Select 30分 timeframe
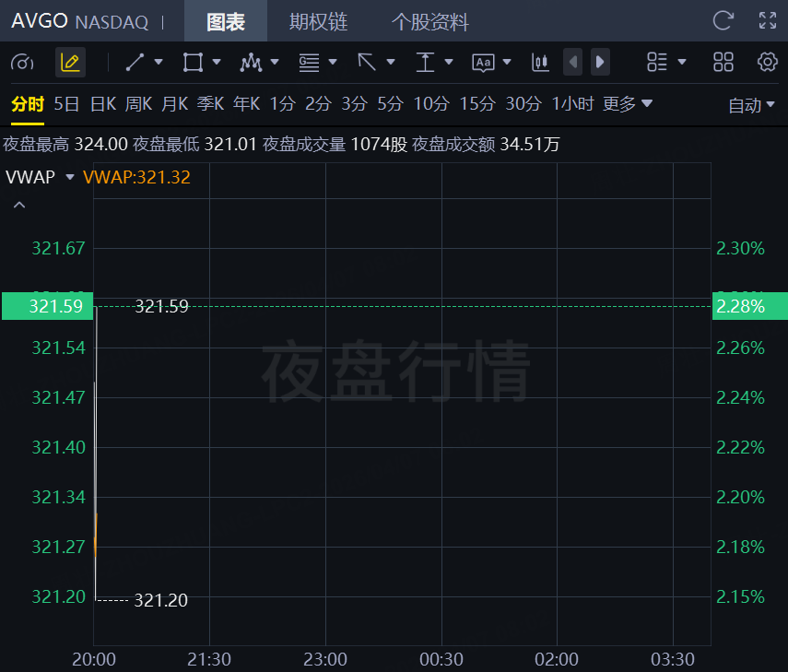Screen dimensions: 788x672 523,104
